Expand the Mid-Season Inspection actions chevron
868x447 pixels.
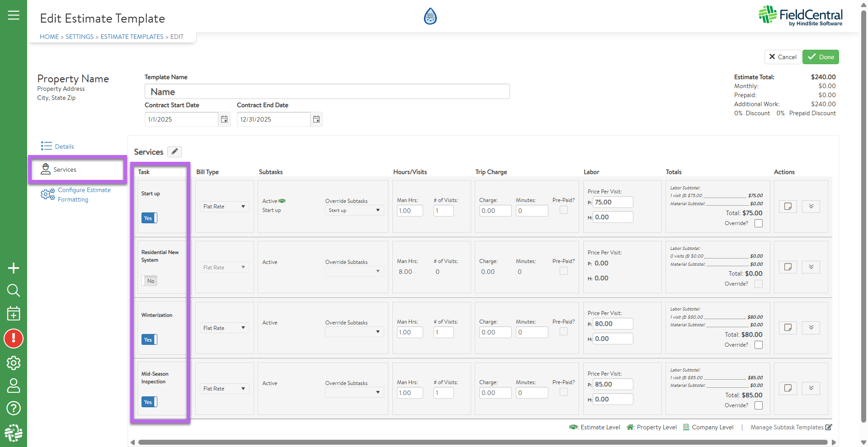tap(811, 388)
